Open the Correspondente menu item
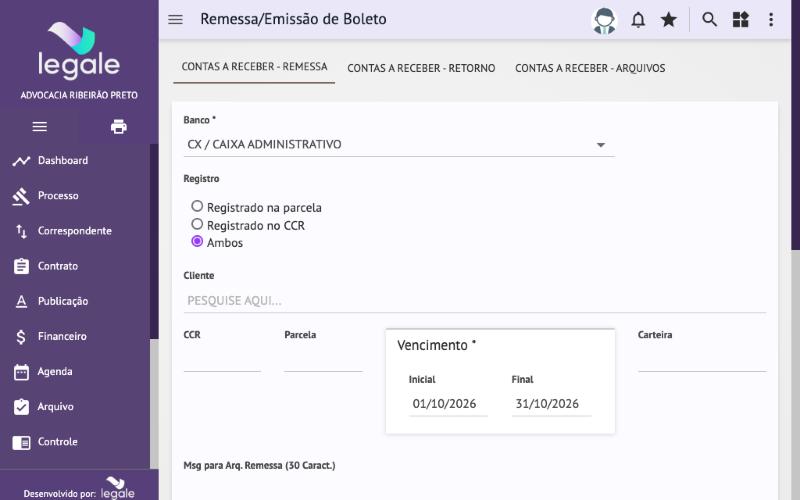 click(75, 231)
